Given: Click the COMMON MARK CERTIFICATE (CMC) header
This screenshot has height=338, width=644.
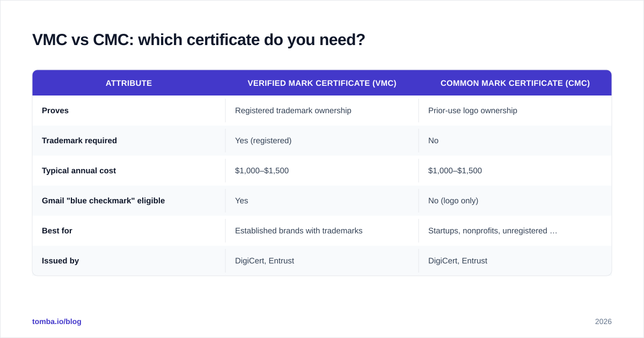Looking at the screenshot, I should point(515,83).
